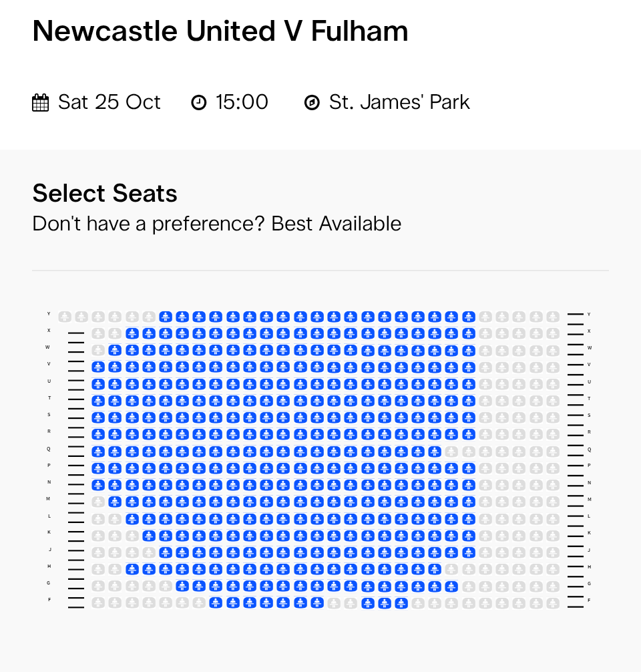Select the rightmost blue seat in row Y
The width and height of the screenshot is (641, 672).
point(468,317)
